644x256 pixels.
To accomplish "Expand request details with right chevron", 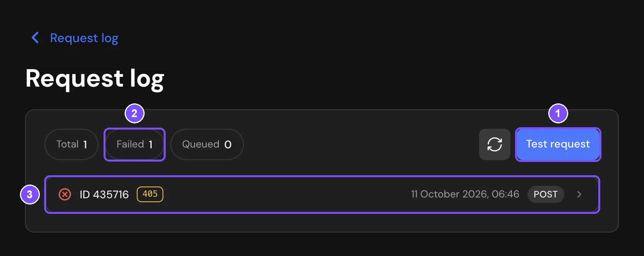I will (x=579, y=194).
